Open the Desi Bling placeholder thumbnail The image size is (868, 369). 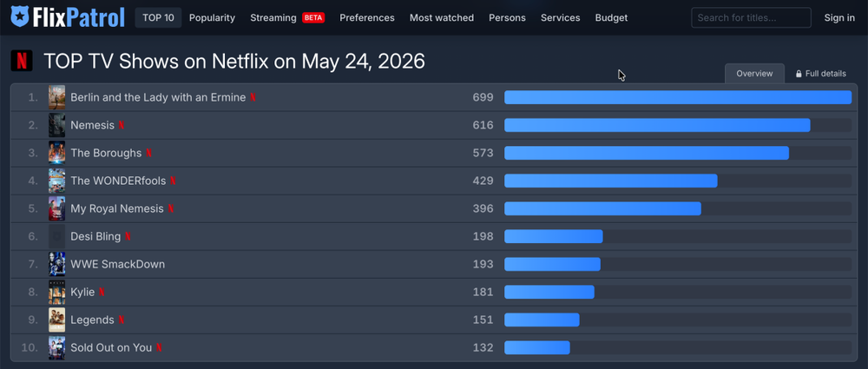56,236
